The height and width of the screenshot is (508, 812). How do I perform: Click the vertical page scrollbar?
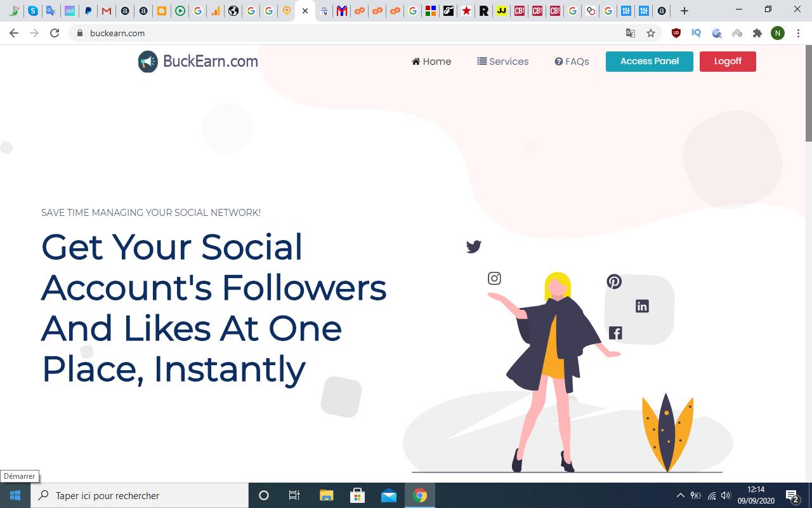(x=808, y=93)
